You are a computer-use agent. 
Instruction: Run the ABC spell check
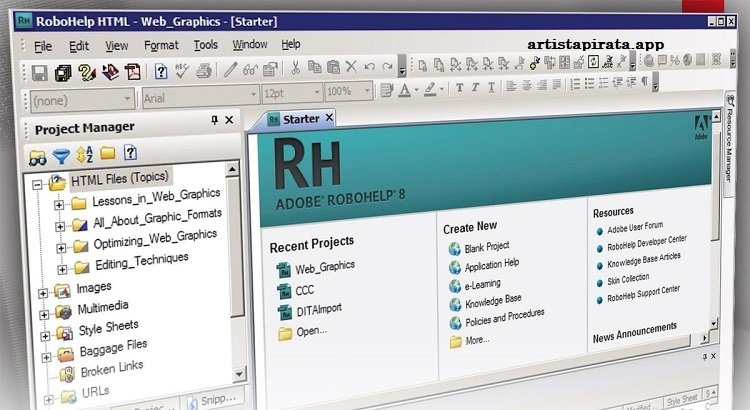(182, 70)
